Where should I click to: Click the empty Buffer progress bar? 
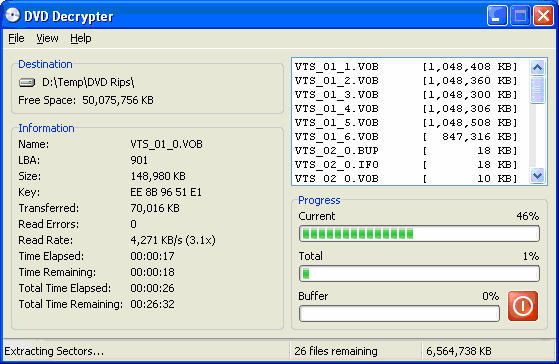(x=399, y=314)
